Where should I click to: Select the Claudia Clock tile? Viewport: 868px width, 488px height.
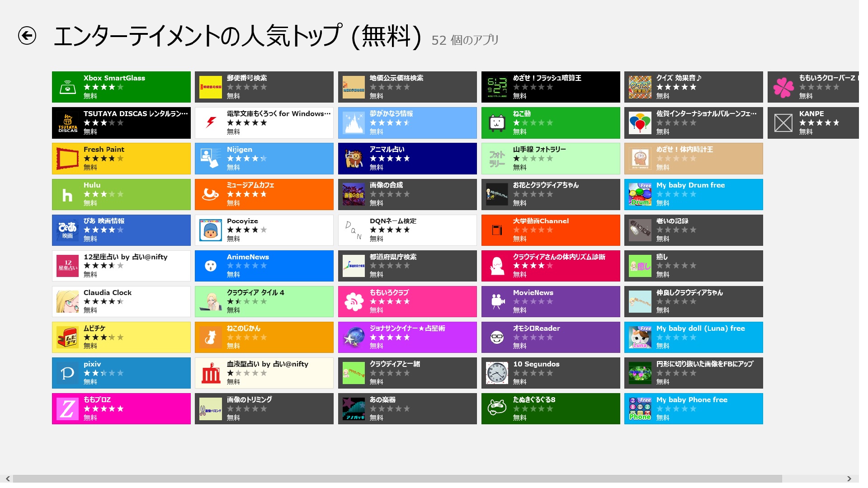click(x=121, y=301)
